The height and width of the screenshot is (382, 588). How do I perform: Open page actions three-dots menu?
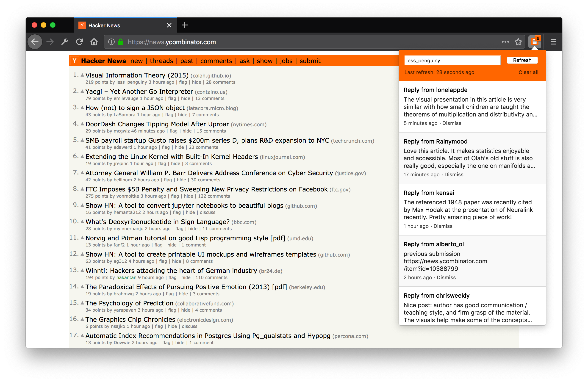[505, 42]
